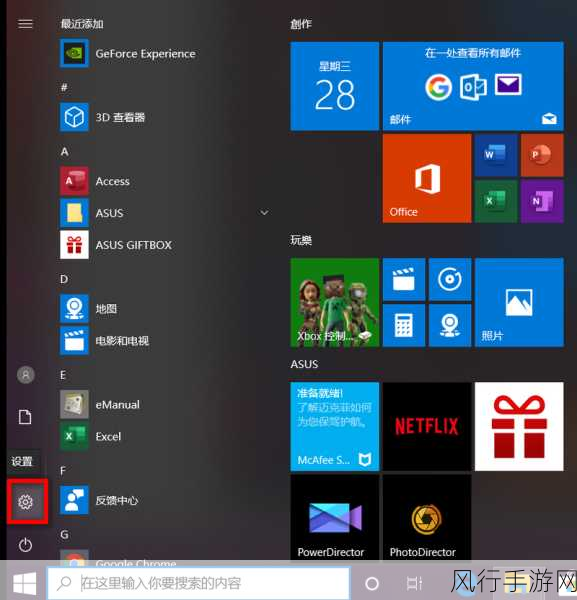Launch Excel from app list
Viewport: 577px width, 600px height.
click(x=91, y=437)
